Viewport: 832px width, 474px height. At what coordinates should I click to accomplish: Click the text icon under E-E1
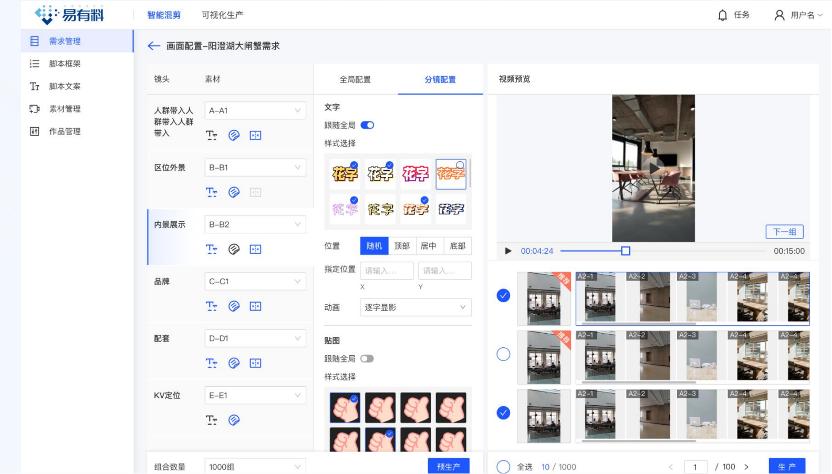pyautogui.click(x=211, y=420)
